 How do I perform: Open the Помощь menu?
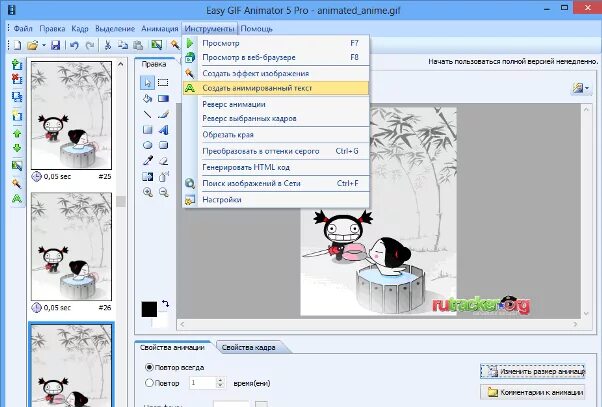[x=256, y=29]
